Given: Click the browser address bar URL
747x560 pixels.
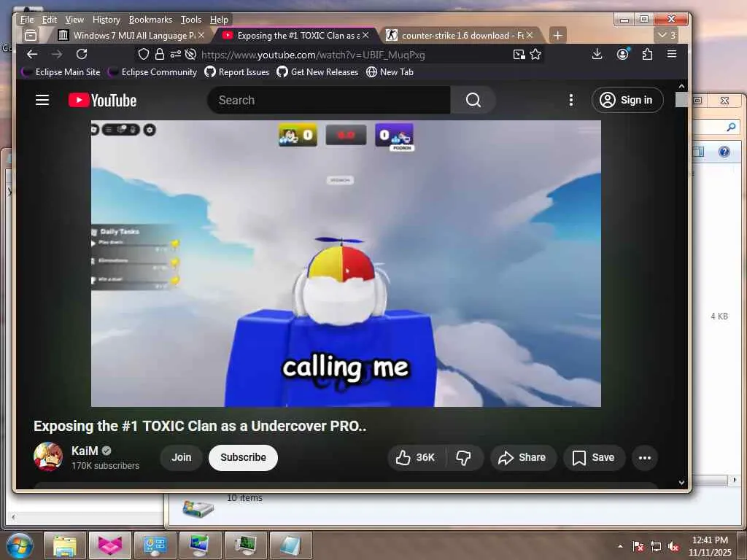Looking at the screenshot, I should pyautogui.click(x=313, y=55).
